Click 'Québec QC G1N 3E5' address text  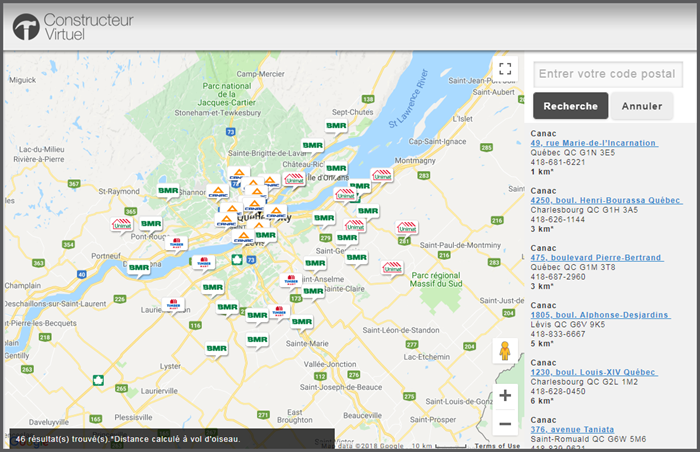tap(572, 153)
